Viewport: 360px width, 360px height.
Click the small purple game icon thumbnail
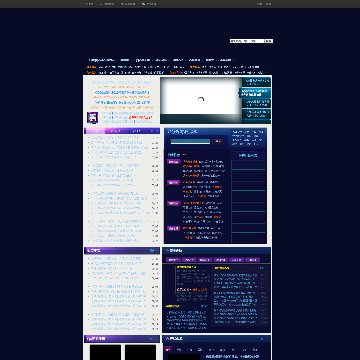coord(92,117)
